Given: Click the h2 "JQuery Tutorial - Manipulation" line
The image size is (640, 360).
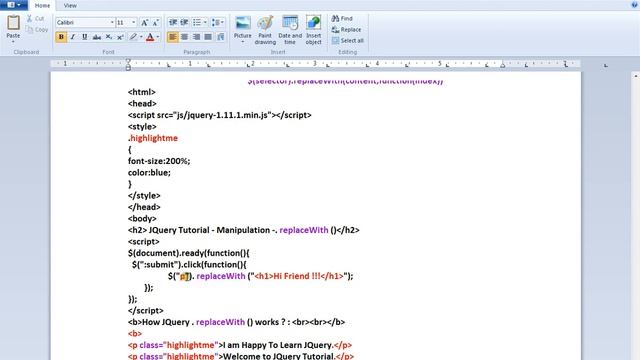Looking at the screenshot, I should coord(244,230).
